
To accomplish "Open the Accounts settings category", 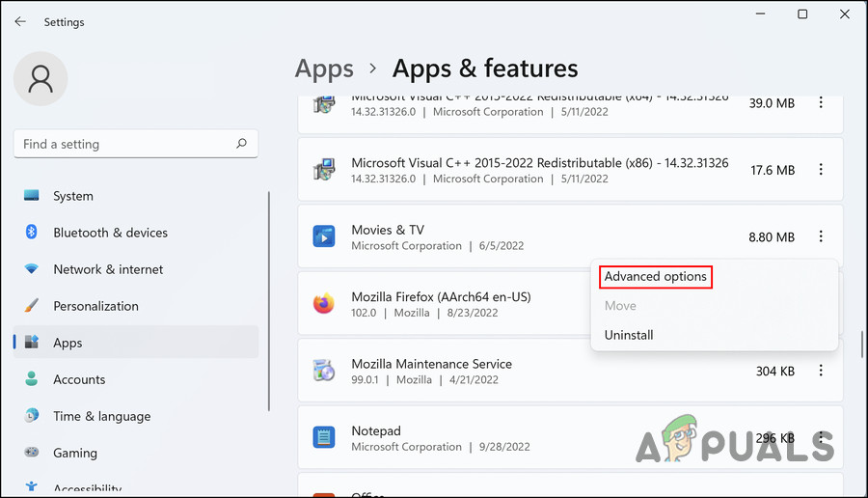I will tap(136, 379).
